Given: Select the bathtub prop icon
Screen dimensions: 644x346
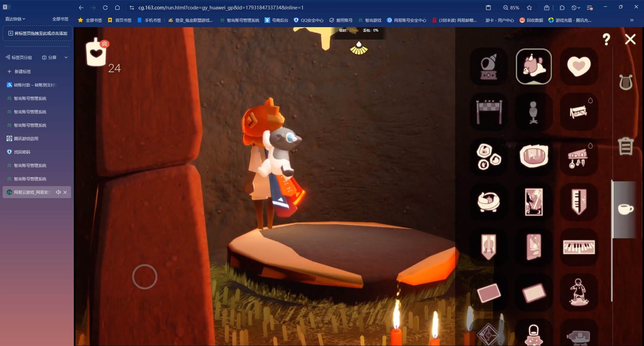Looking at the screenshot, I should [489, 202].
